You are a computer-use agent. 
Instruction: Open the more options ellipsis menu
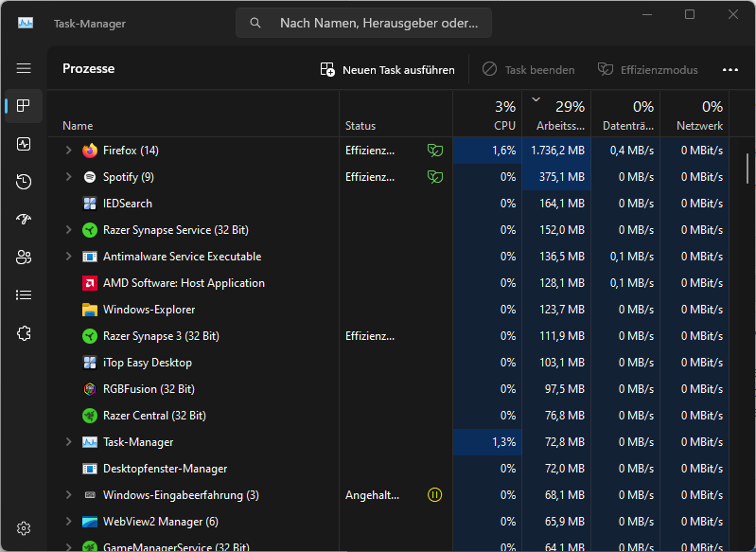[730, 70]
